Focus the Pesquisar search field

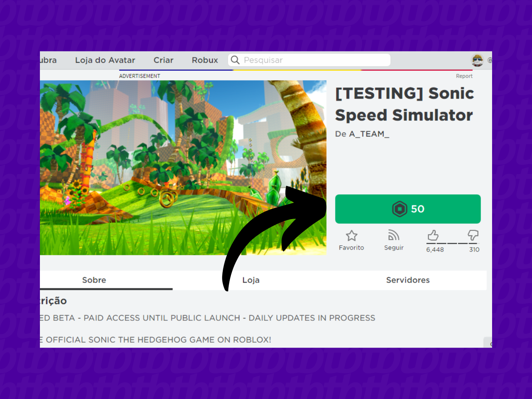309,60
